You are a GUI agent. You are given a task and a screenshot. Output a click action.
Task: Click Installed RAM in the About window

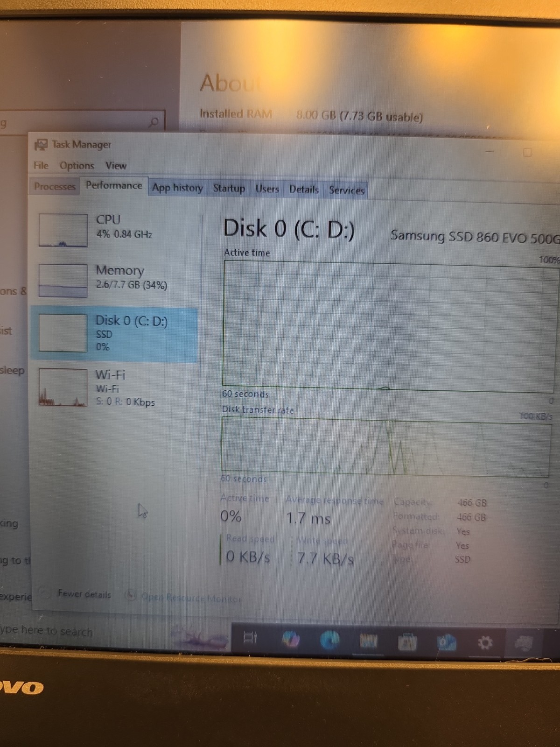[x=236, y=113]
